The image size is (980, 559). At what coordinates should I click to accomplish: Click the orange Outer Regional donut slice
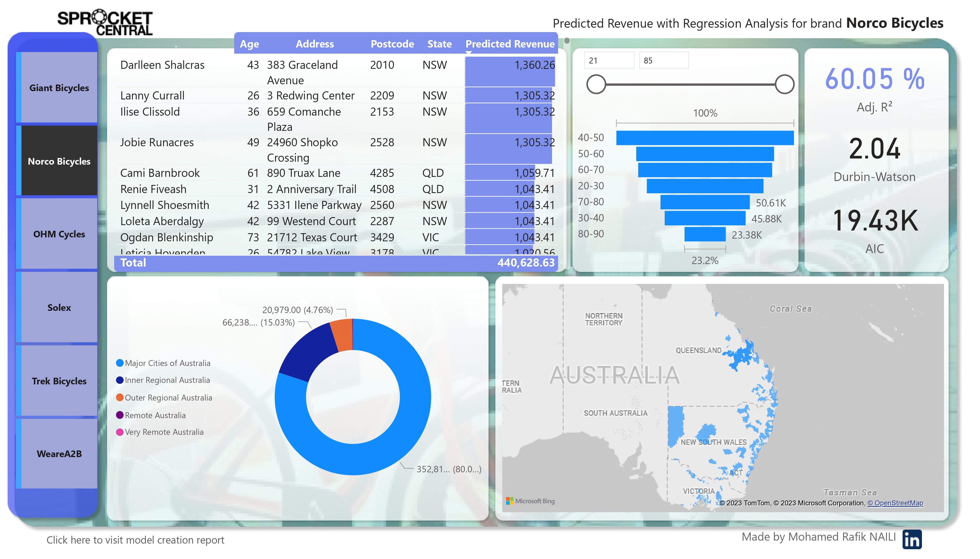click(x=343, y=335)
